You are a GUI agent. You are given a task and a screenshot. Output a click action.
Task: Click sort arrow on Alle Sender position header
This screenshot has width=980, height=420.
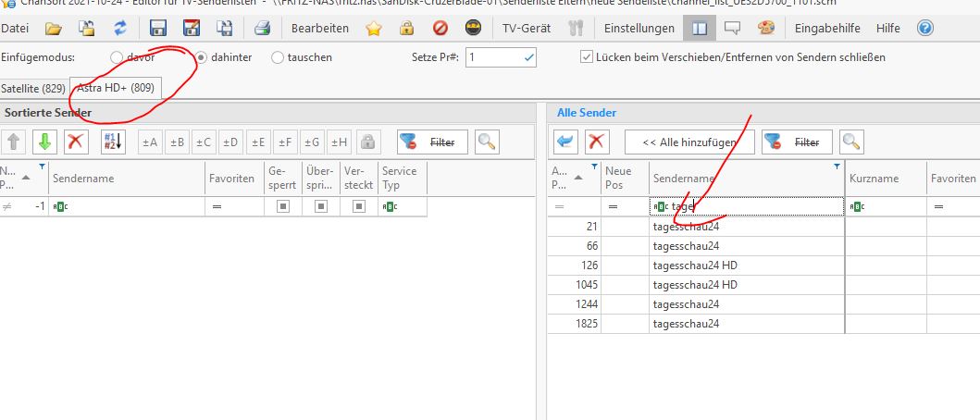coord(578,178)
